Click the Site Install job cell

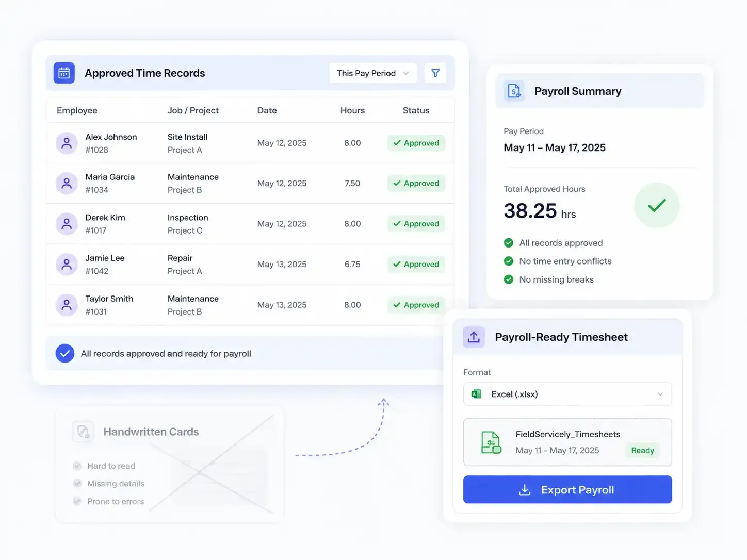[187, 143]
